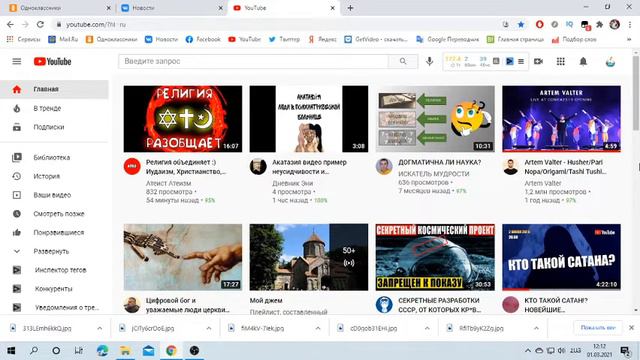Open Смотреть позже in the sidebar
Screen dimensions: 640x360
pos(54,214)
